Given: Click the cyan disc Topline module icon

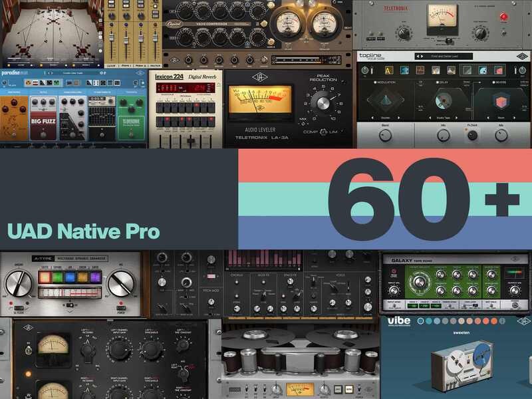Looking at the screenshot, I should pos(483,70).
